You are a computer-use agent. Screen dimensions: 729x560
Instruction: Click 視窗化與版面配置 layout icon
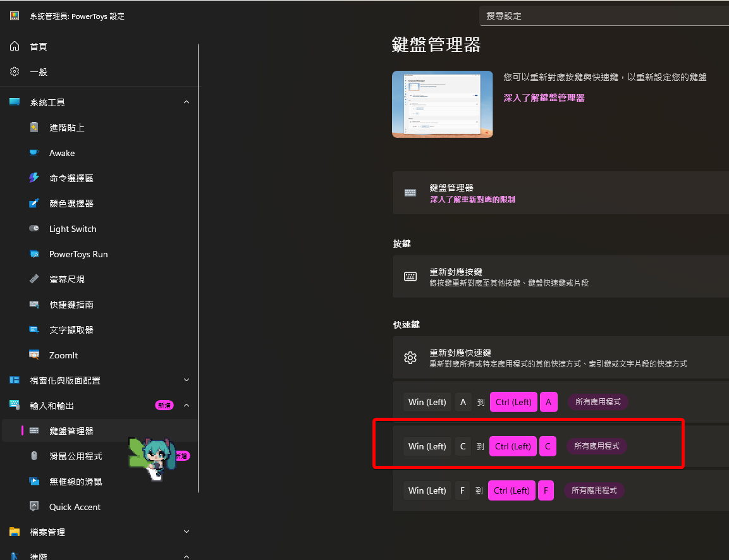click(15, 380)
